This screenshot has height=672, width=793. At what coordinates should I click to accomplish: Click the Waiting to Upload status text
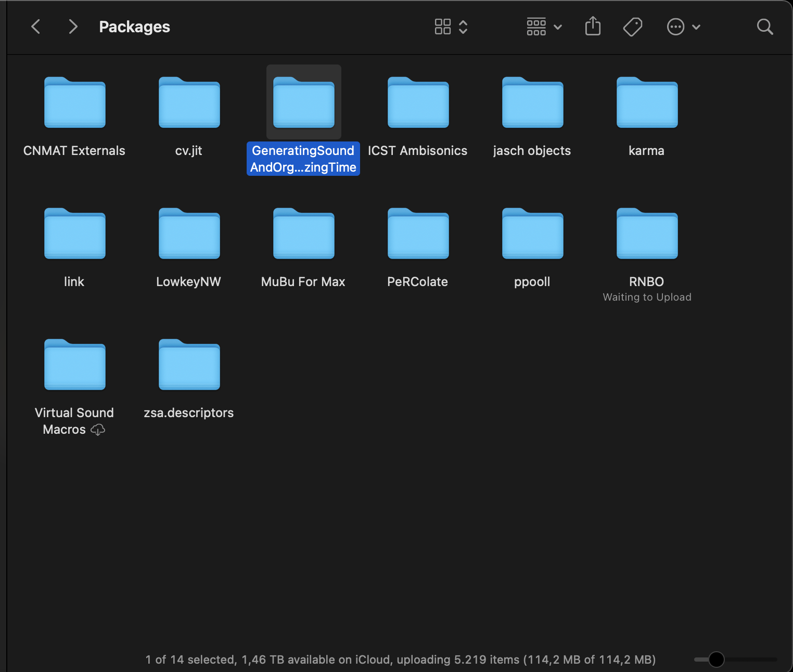click(647, 298)
